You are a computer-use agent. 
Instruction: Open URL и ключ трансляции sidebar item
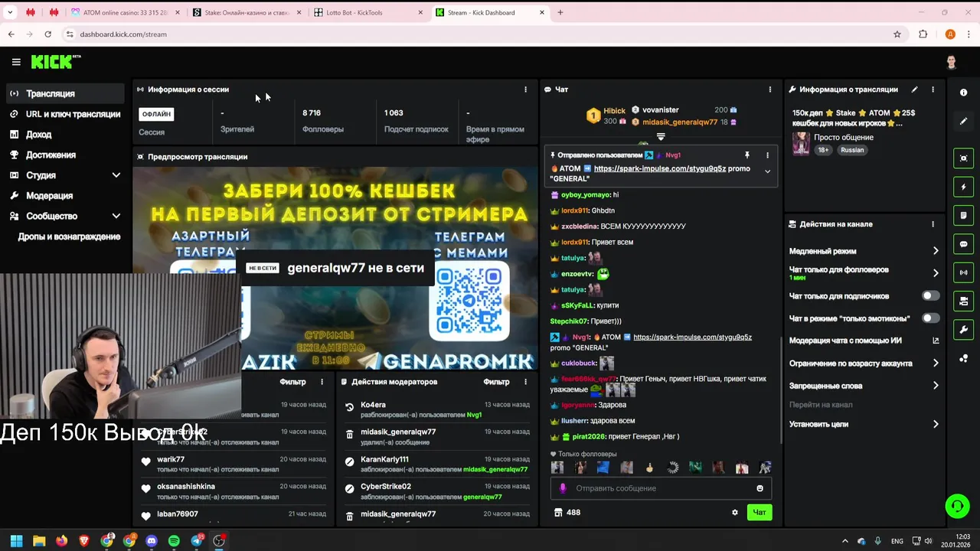click(x=65, y=114)
